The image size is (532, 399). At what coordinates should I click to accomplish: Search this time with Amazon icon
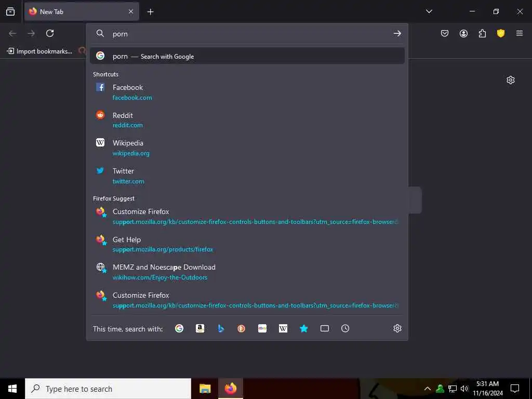pos(200,328)
